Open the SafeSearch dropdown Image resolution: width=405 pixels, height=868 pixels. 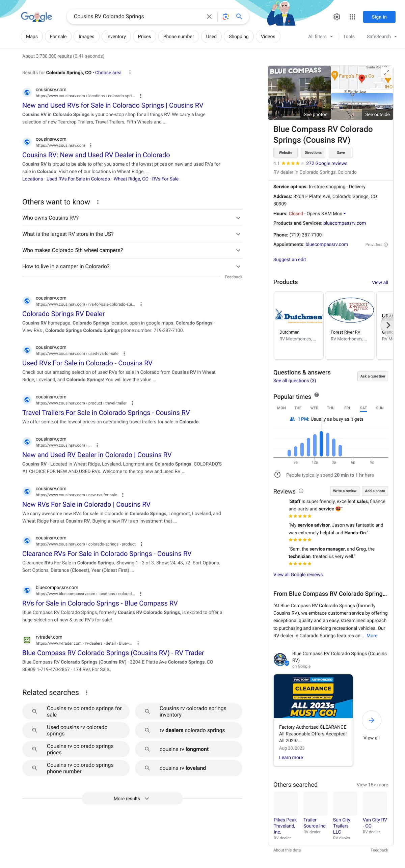click(x=381, y=36)
